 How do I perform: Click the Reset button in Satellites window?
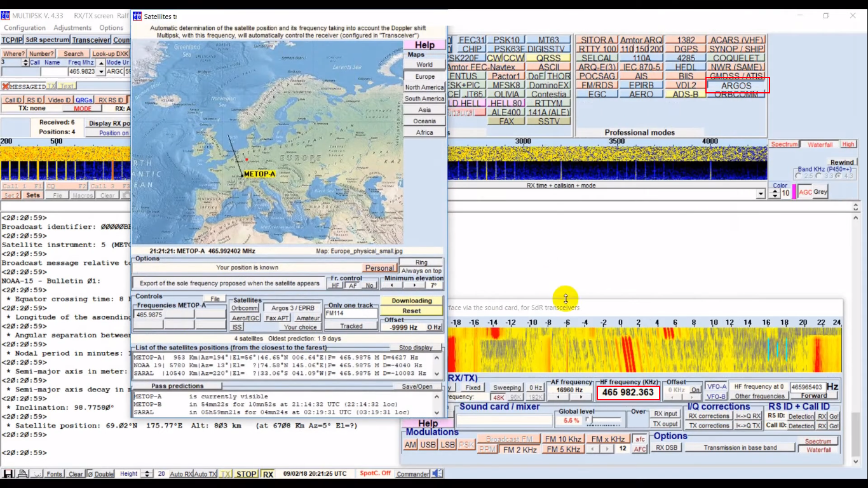click(411, 311)
